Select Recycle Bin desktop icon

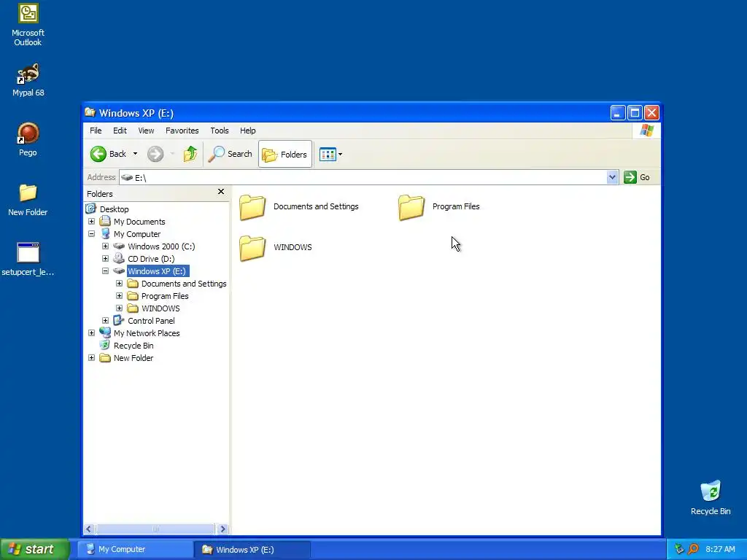click(x=711, y=497)
